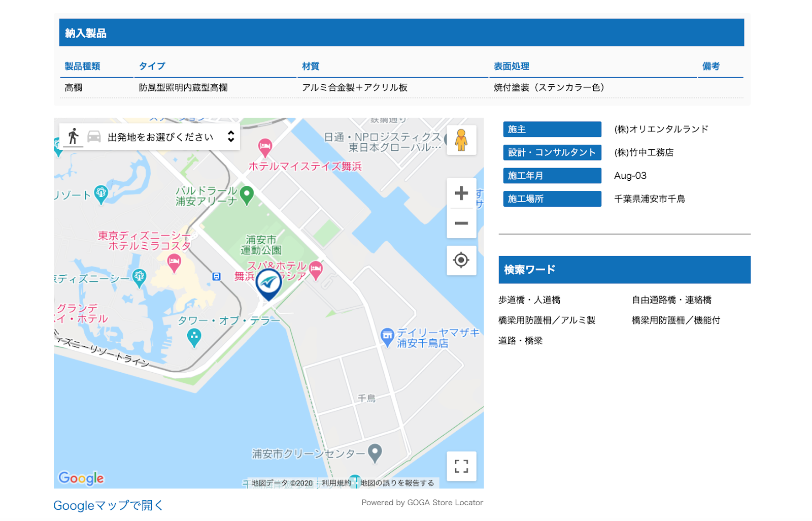Viewport: 812px width, 521px height.
Task: Click 設計・コンサルタント label
Action: point(552,152)
